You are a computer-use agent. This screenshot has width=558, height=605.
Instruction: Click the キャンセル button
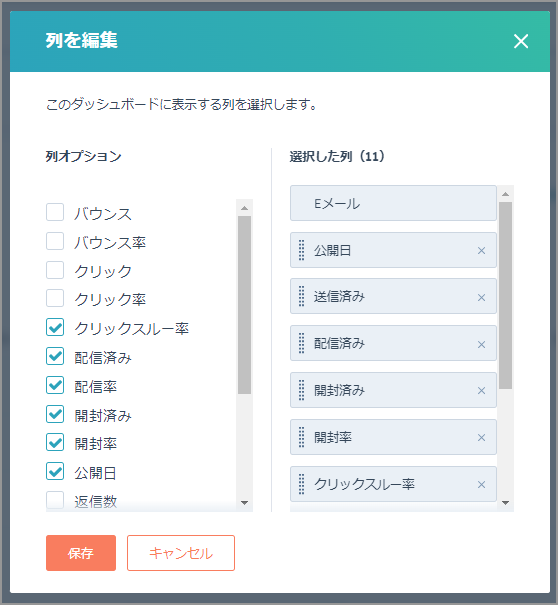[x=181, y=553]
